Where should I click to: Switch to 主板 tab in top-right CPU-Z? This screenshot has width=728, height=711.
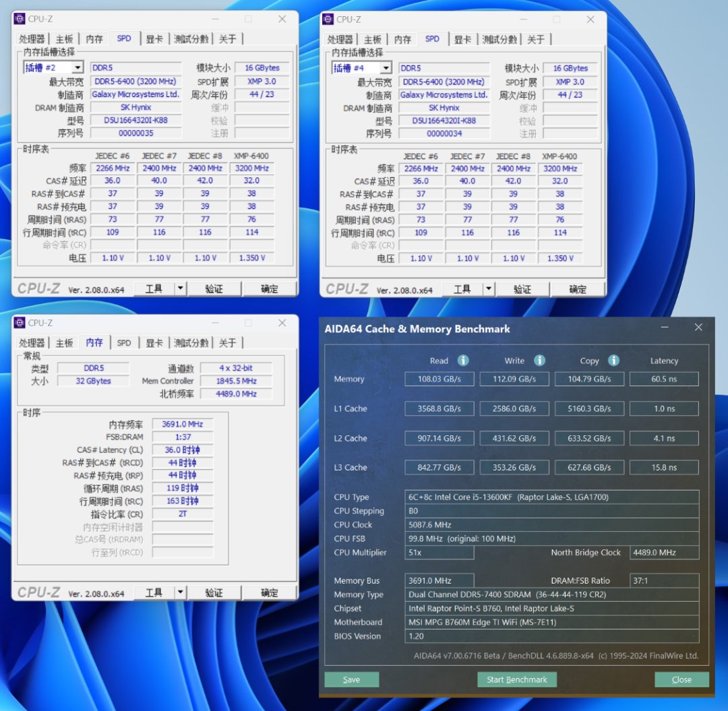372,40
